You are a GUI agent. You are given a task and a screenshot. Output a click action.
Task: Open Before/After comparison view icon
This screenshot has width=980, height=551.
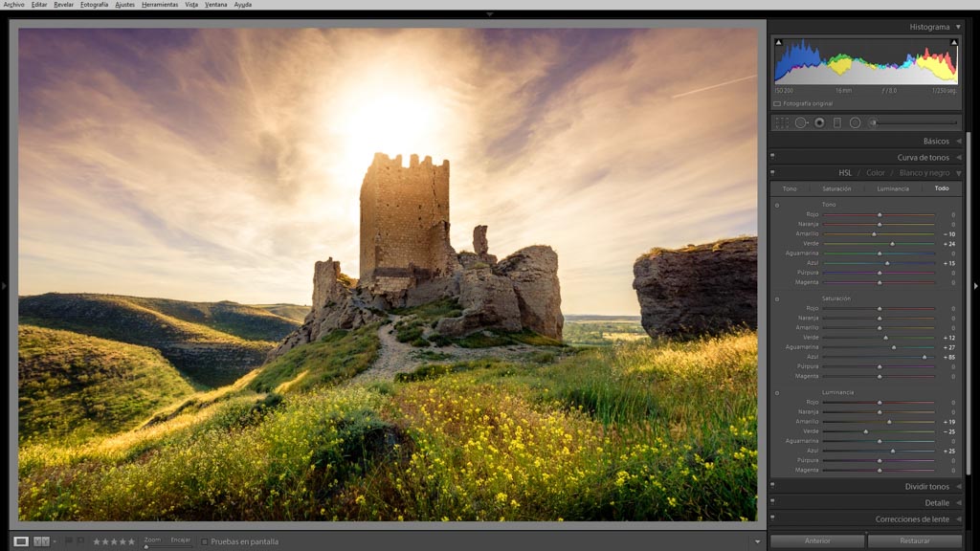tap(41, 541)
